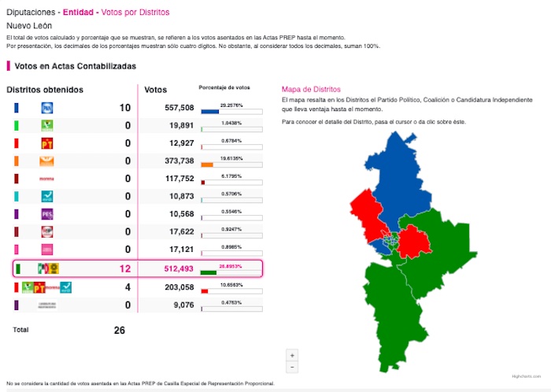Zoom out on the district map

pyautogui.click(x=293, y=367)
